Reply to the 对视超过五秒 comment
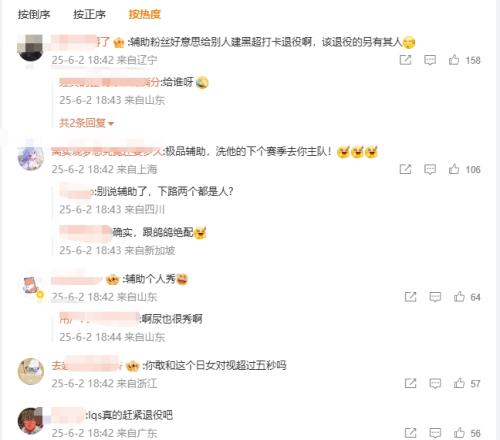This screenshot has width=500, height=440. point(435,383)
